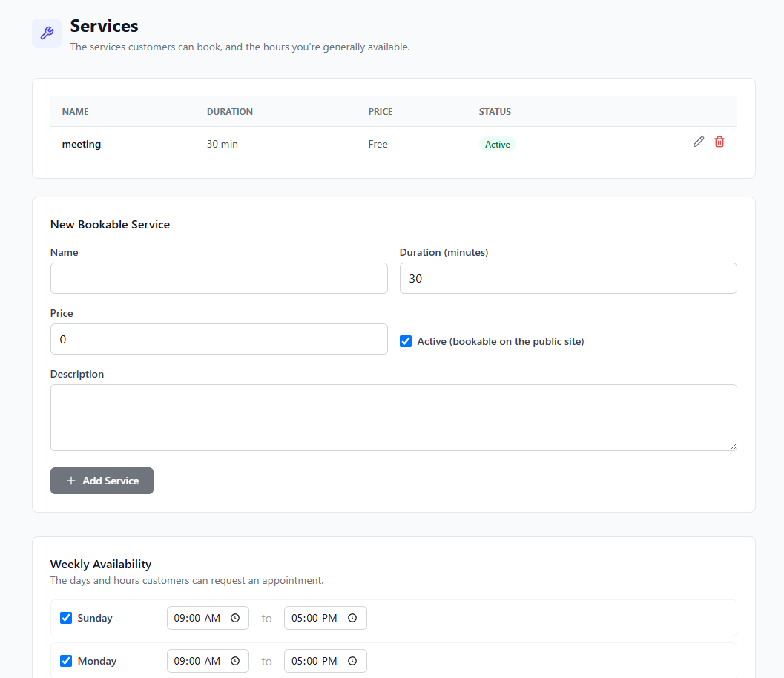The width and height of the screenshot is (784, 678).
Task: Click the PRICE column header
Action: click(381, 111)
